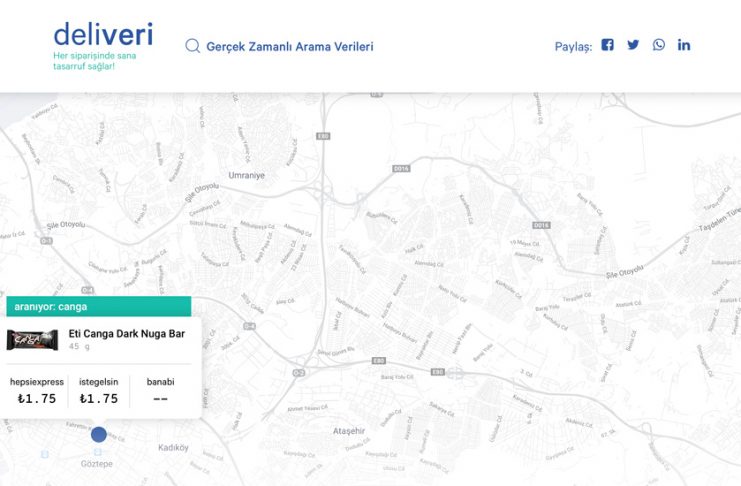This screenshot has height=486, width=741.
Task: Click the Eti Canga bar product thumbnail
Action: [x=32, y=340]
